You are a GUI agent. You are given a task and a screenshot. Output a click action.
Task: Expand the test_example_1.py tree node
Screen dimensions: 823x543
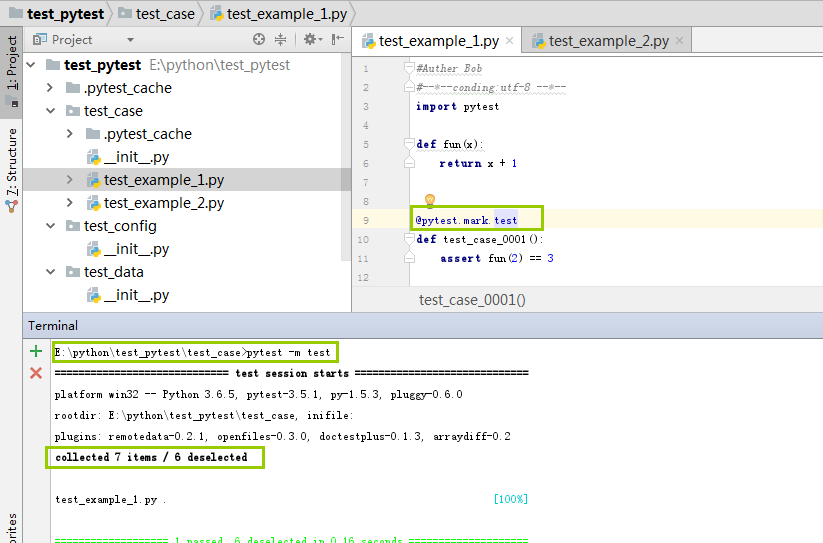pyautogui.click(x=70, y=180)
